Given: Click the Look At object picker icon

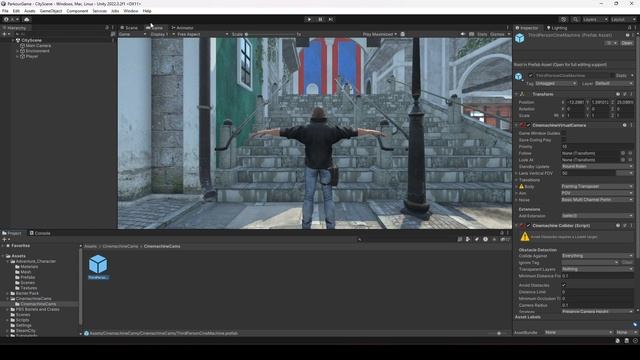Looking at the screenshot, I should click(x=623, y=160).
